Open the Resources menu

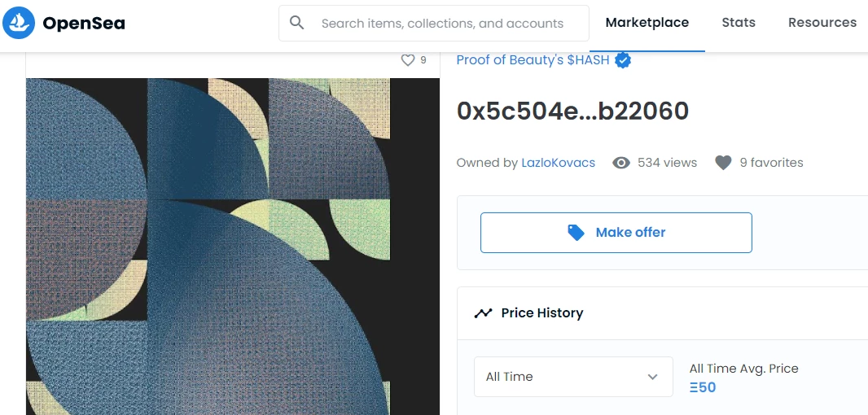[822, 23]
